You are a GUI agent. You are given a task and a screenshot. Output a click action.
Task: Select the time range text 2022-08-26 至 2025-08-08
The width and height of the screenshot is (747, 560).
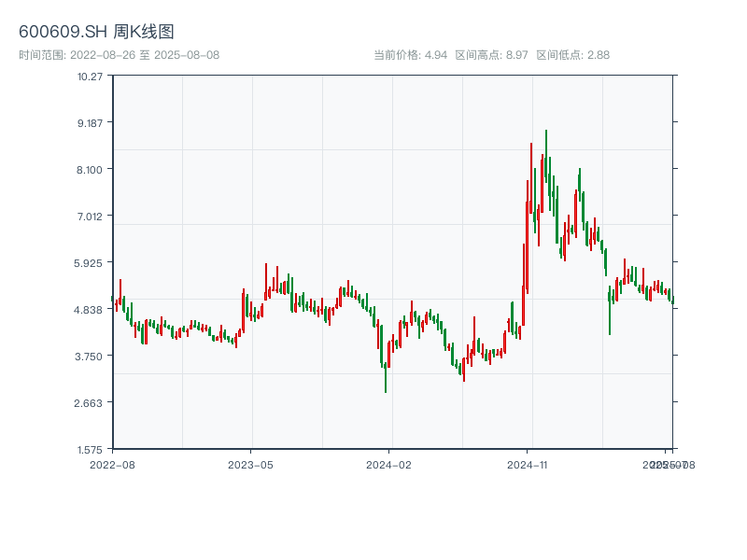pyautogui.click(x=145, y=55)
